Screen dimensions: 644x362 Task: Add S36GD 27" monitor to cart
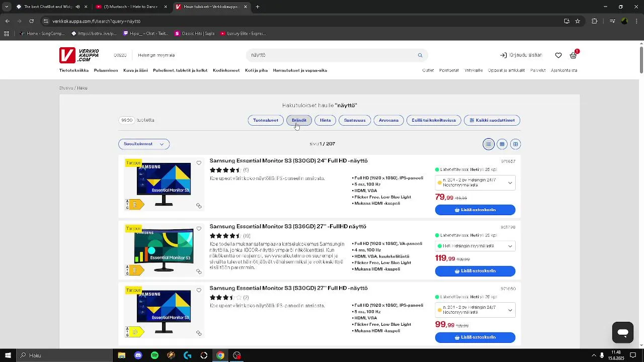coord(475,271)
